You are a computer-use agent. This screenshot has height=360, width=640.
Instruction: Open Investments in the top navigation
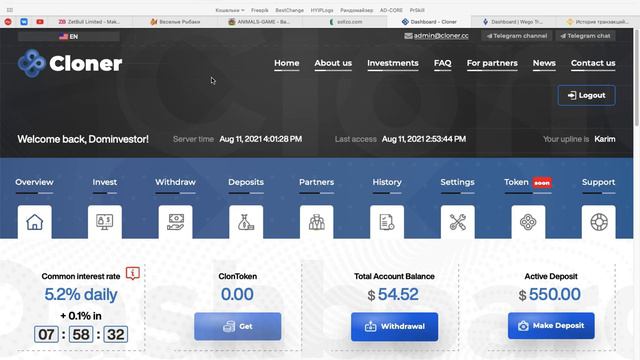click(x=393, y=63)
